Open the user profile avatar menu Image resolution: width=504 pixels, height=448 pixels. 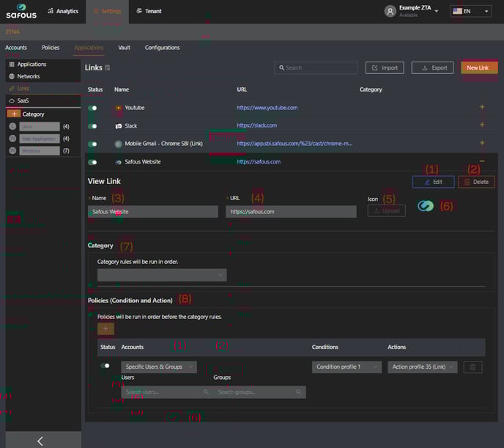[392, 11]
